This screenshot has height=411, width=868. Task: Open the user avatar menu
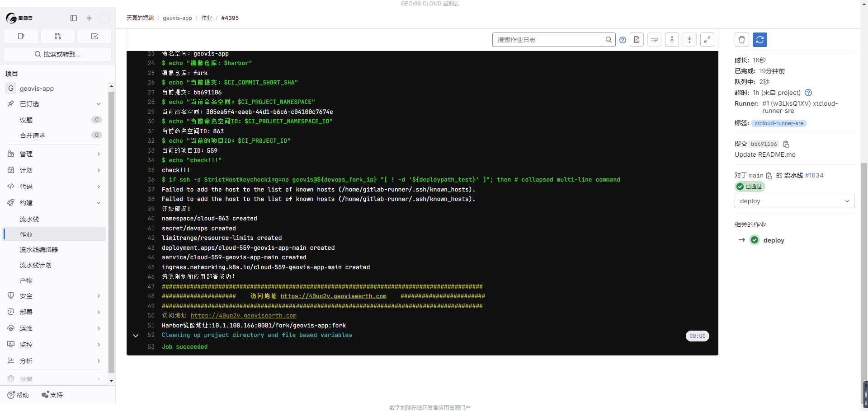(x=104, y=18)
